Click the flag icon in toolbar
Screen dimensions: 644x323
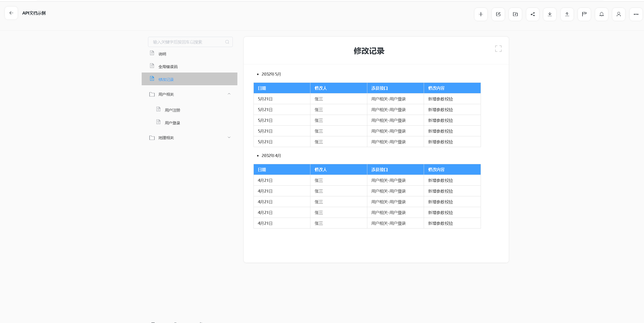coord(584,14)
